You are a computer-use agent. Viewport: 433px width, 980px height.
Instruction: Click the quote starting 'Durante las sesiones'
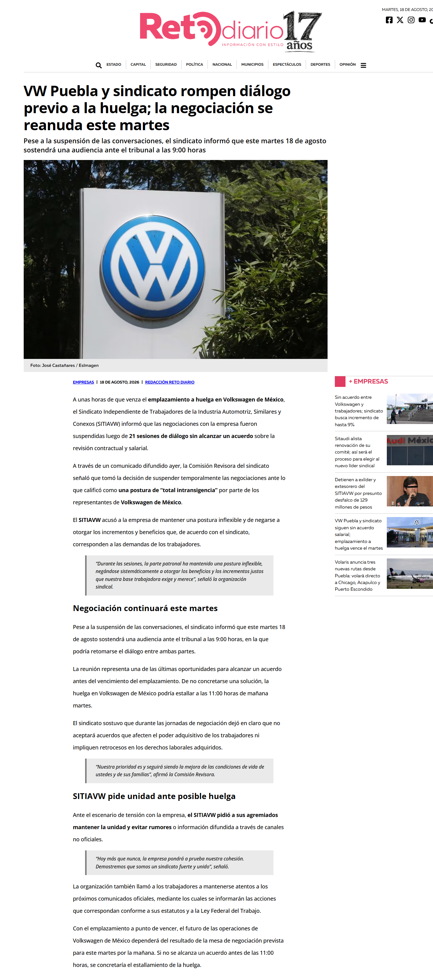(179, 575)
